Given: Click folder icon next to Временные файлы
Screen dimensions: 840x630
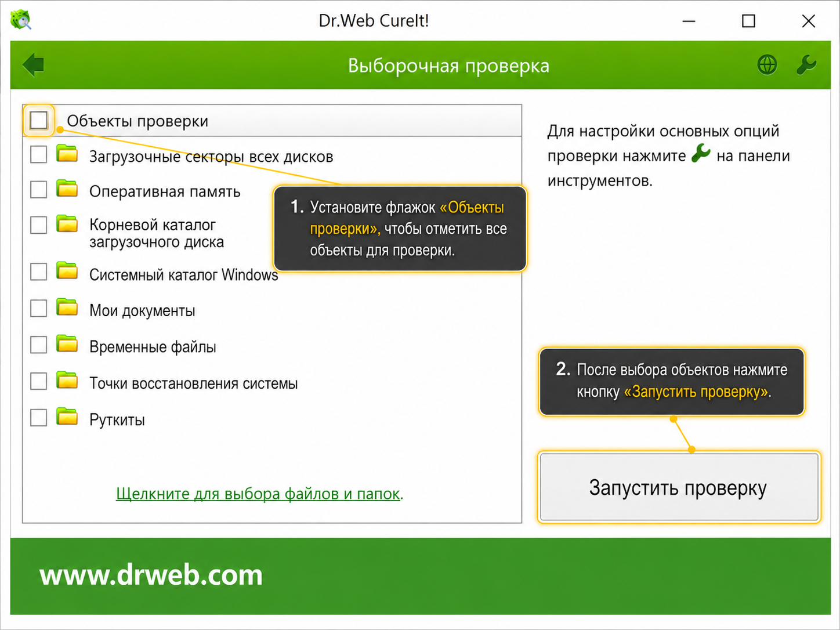Looking at the screenshot, I should [x=67, y=343].
